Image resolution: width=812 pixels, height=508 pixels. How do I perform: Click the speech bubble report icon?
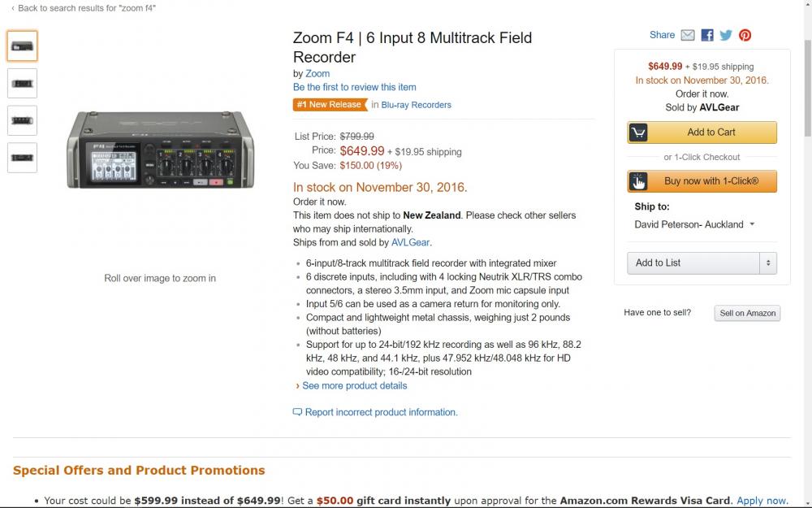(297, 412)
